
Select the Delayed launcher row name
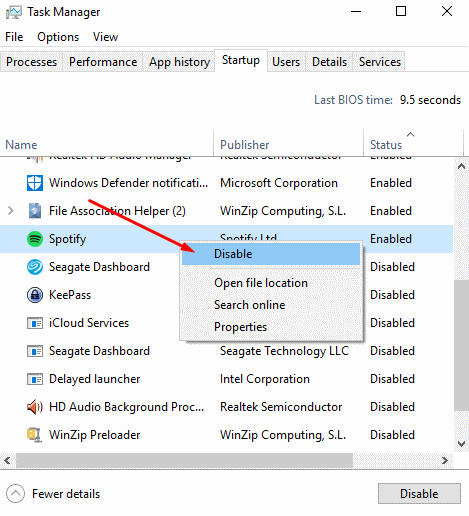95,379
